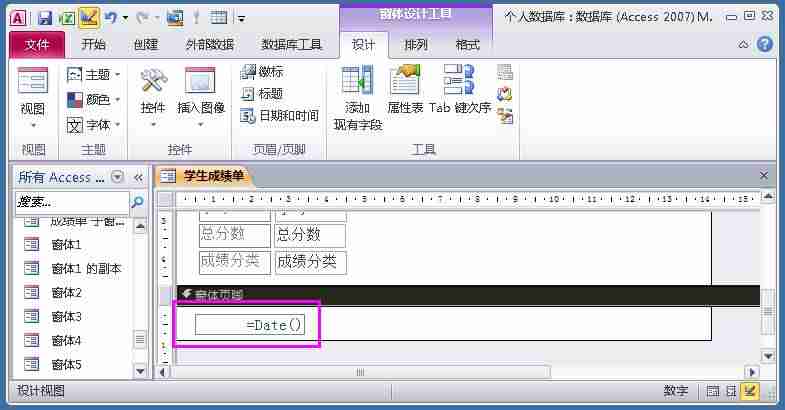Open the 字体 fonts dropdown
This screenshot has height=410, width=785.
[x=94, y=125]
